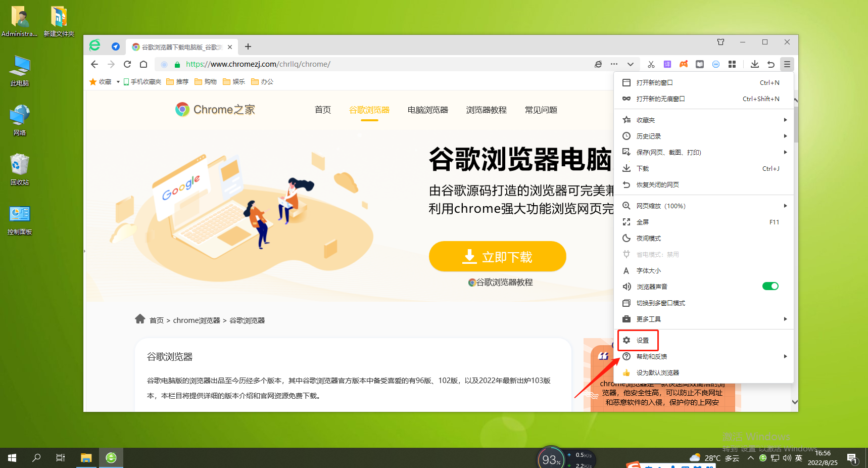Open 浏览器教程 navigation link
Viewport: 868px width, 468px height.
tap(487, 110)
